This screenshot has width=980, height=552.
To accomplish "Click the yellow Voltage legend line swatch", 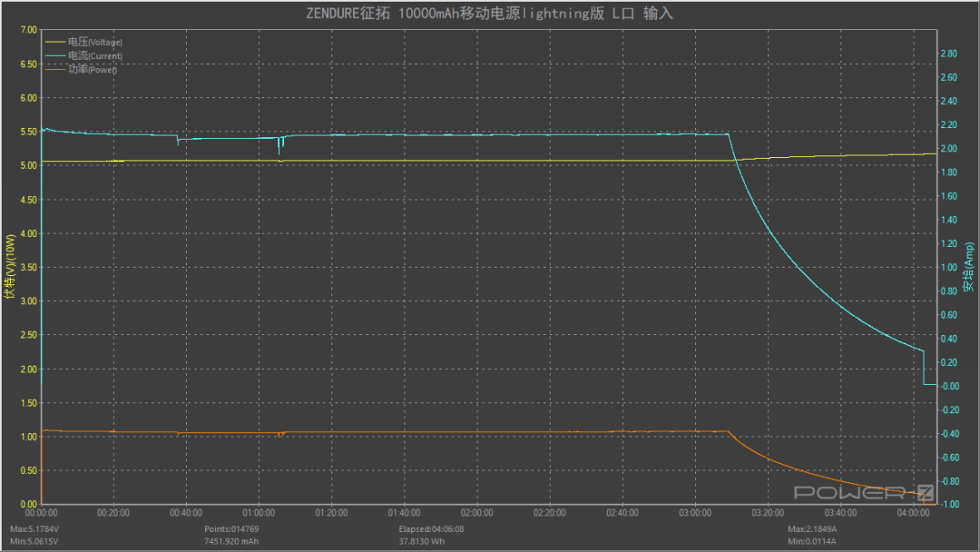I will coord(55,42).
